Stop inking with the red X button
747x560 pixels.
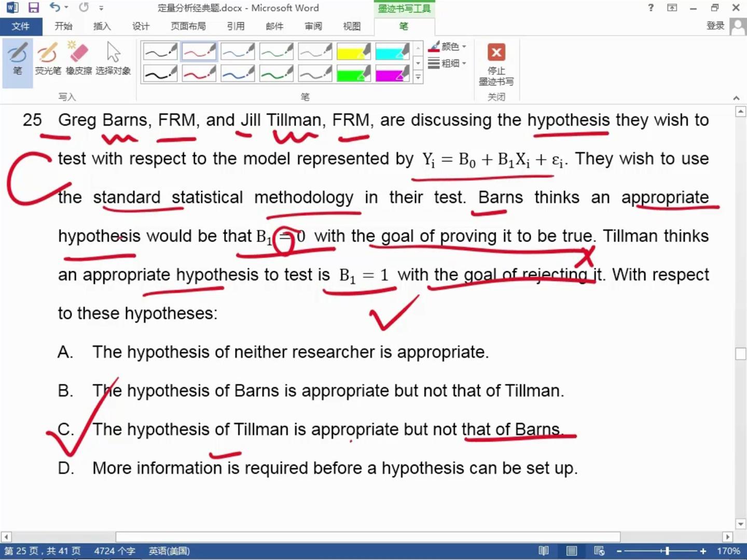click(496, 64)
